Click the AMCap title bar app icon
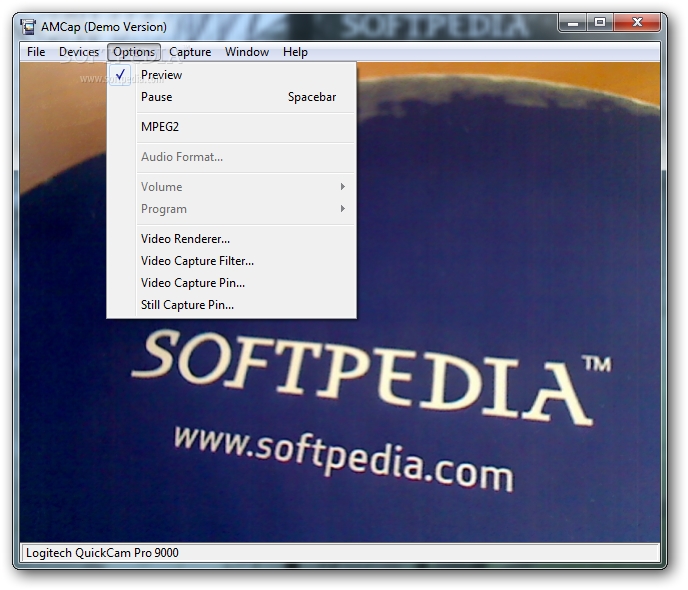The height and width of the screenshot is (590, 688). point(28,27)
